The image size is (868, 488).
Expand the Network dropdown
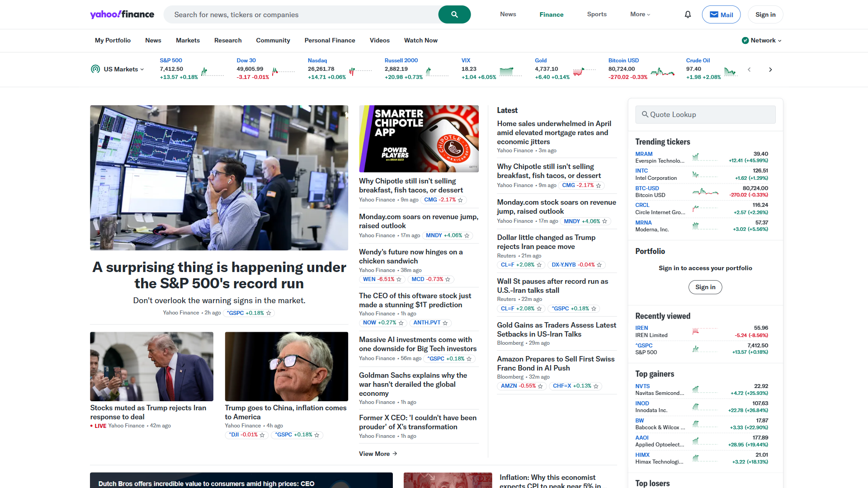[x=766, y=41]
